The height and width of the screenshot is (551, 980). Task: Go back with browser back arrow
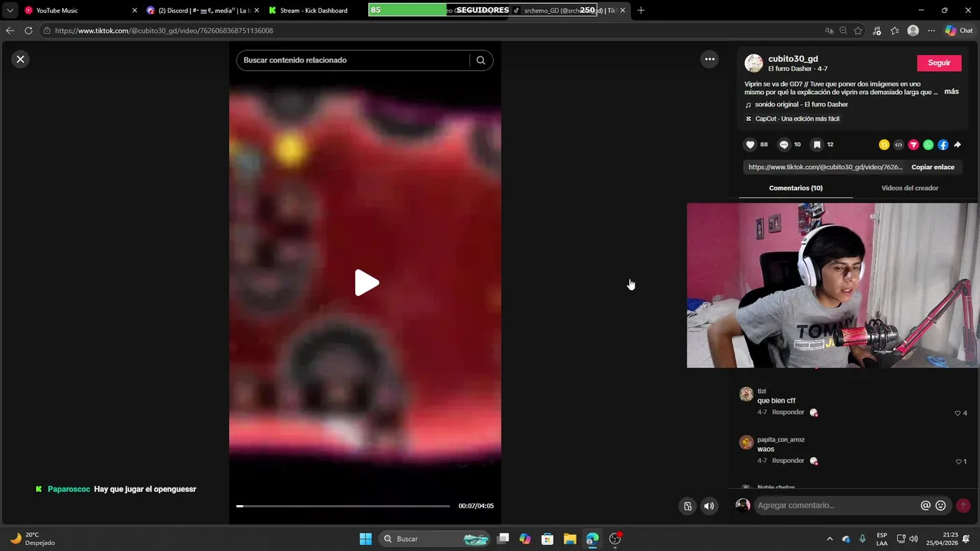[10, 31]
